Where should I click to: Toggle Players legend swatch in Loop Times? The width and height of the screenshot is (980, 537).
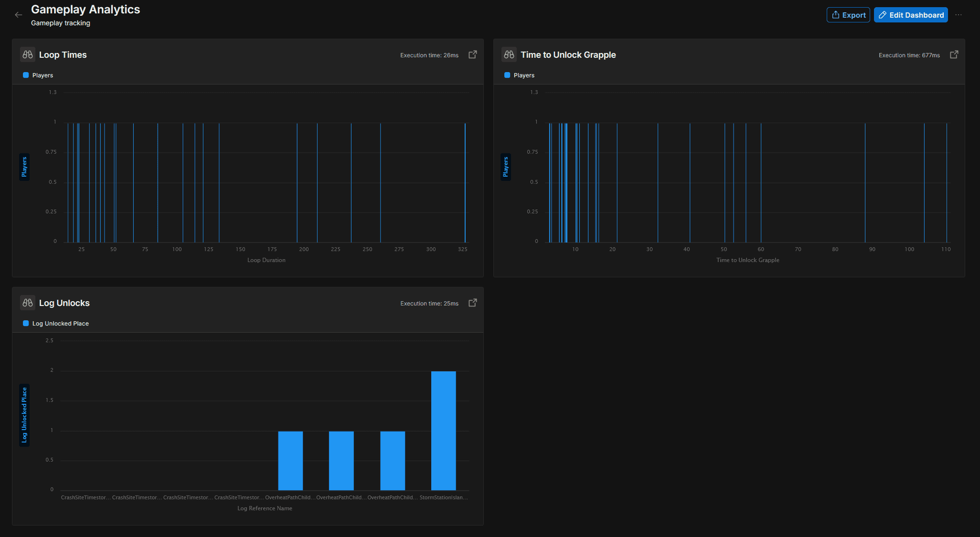click(26, 75)
